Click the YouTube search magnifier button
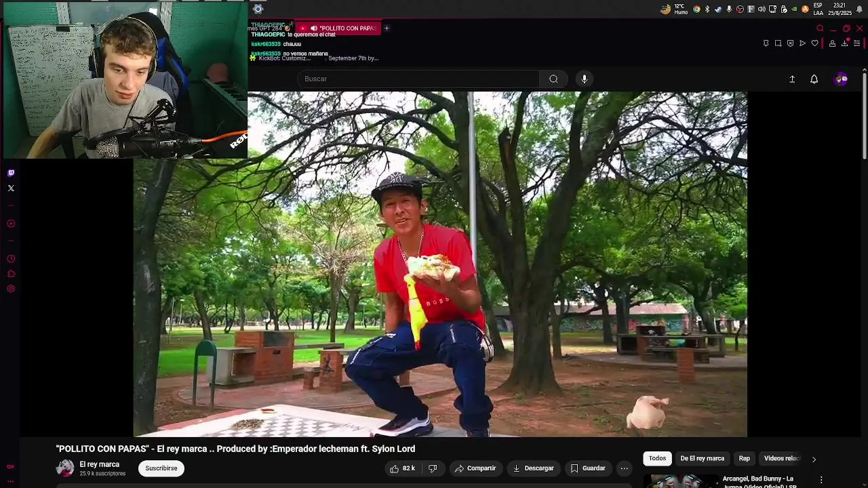The width and height of the screenshot is (868, 488). (x=554, y=79)
